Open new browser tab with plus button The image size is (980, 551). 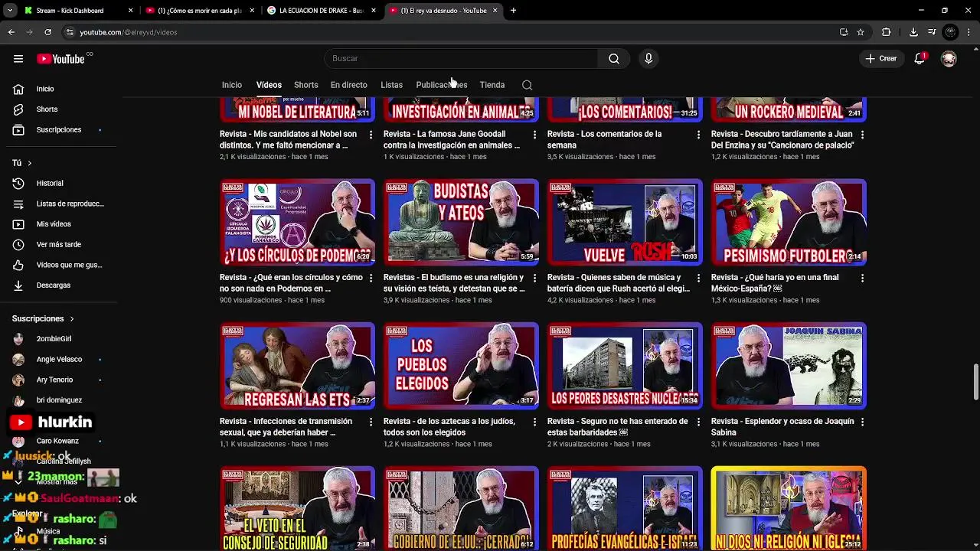coord(513,11)
